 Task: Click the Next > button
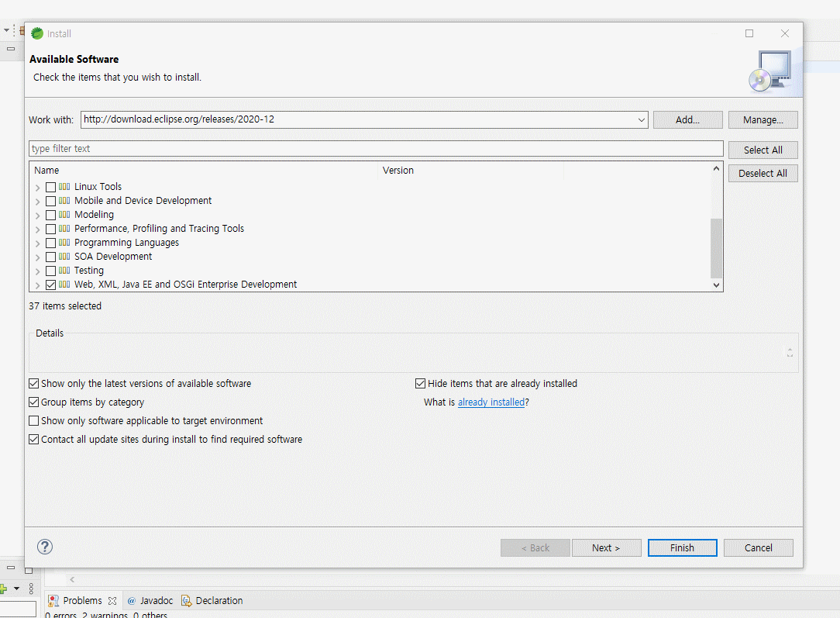click(x=607, y=547)
